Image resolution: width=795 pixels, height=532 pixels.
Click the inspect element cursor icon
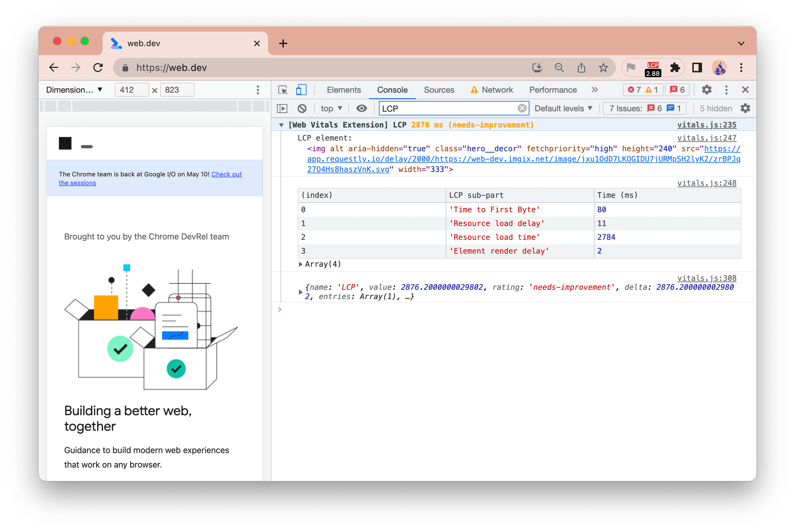283,90
